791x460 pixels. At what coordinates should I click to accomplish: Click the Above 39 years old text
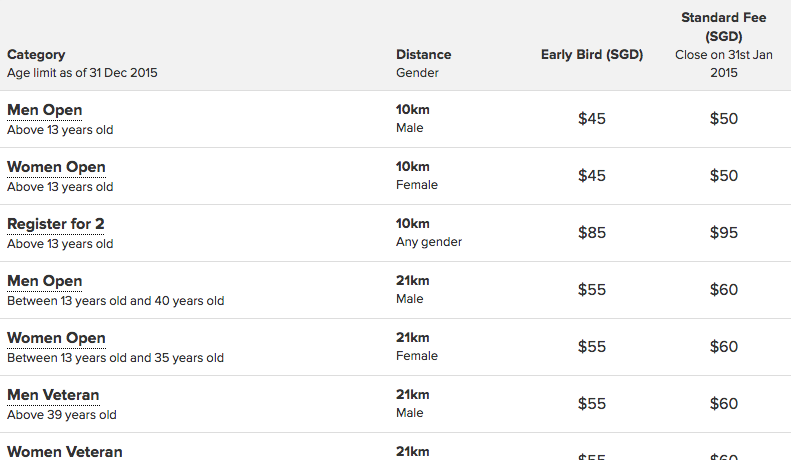(x=62, y=415)
